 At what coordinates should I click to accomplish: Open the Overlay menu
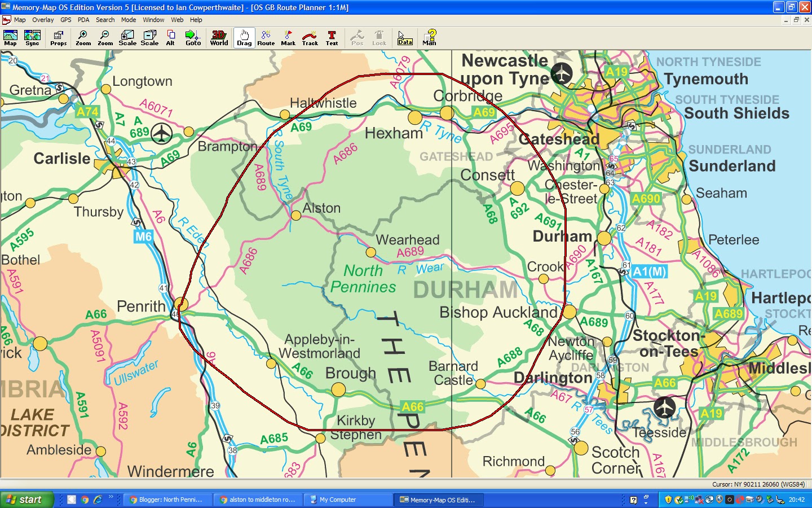(43, 20)
